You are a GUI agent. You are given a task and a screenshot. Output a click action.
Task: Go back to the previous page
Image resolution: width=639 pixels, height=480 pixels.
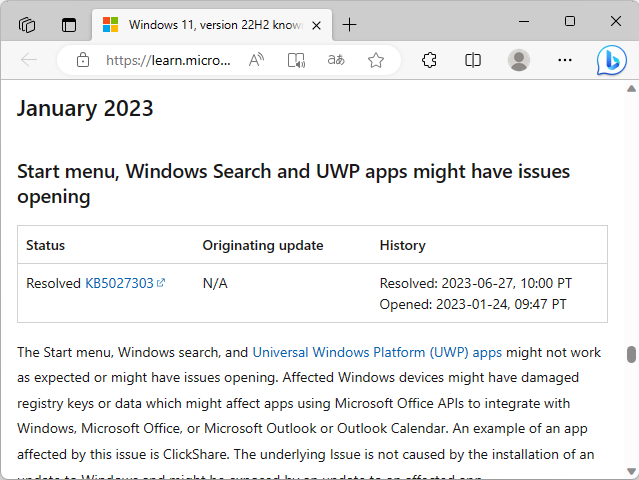coord(28,60)
